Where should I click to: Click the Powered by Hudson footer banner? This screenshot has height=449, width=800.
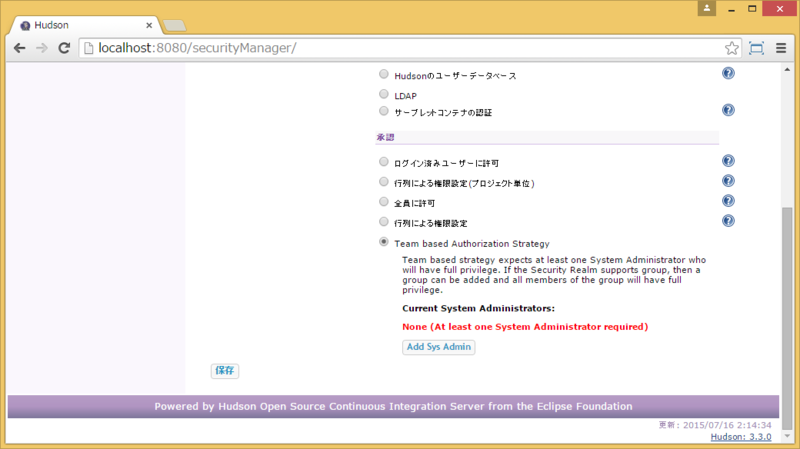(393, 407)
